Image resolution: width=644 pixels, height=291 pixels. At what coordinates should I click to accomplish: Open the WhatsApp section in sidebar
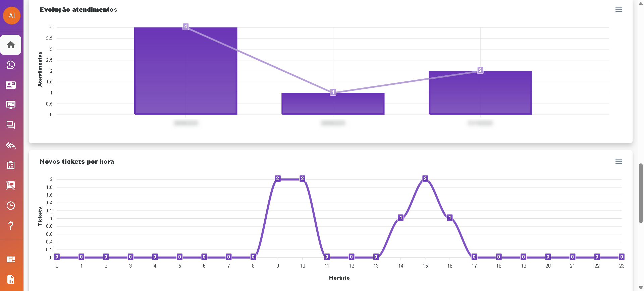click(x=11, y=65)
